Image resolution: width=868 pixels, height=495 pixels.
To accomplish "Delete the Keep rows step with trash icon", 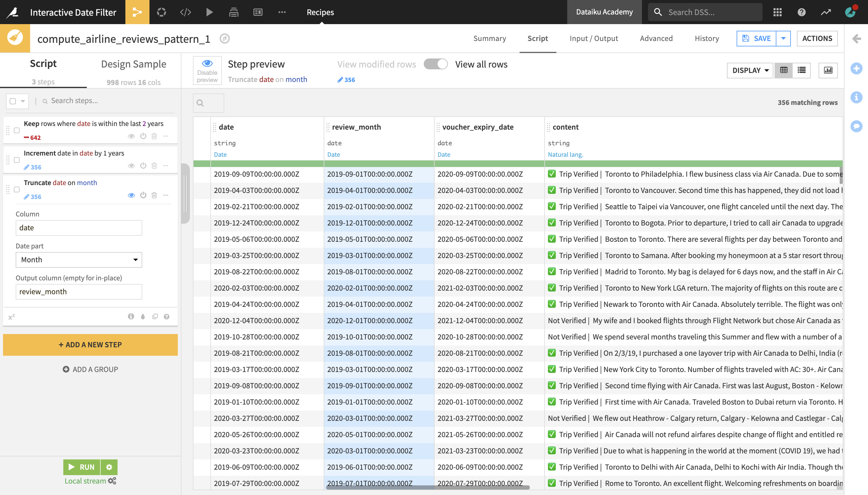I will pos(154,136).
